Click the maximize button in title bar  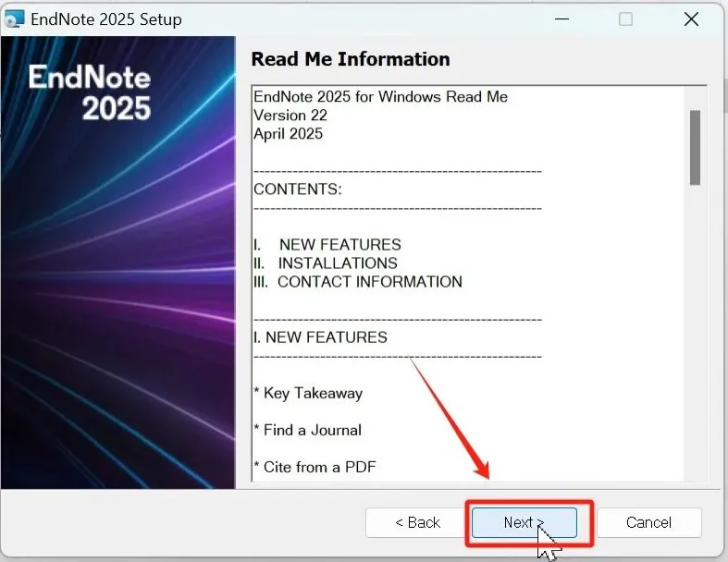click(x=625, y=19)
